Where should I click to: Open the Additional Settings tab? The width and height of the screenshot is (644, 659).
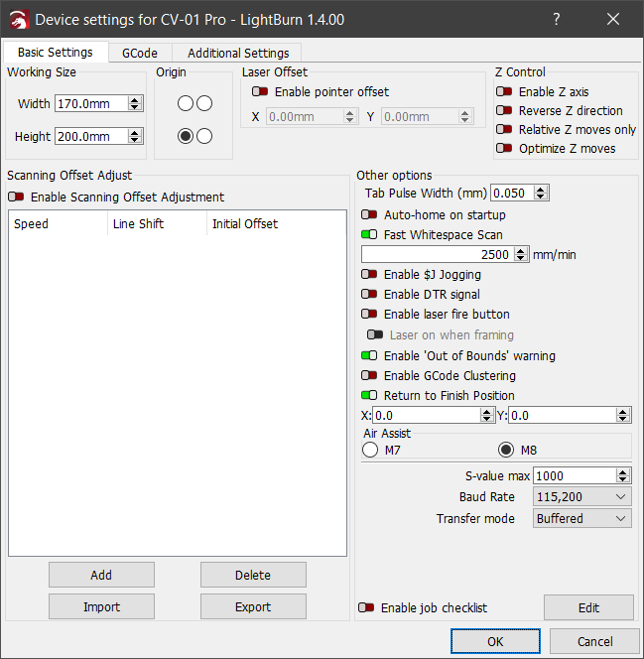pyautogui.click(x=238, y=53)
